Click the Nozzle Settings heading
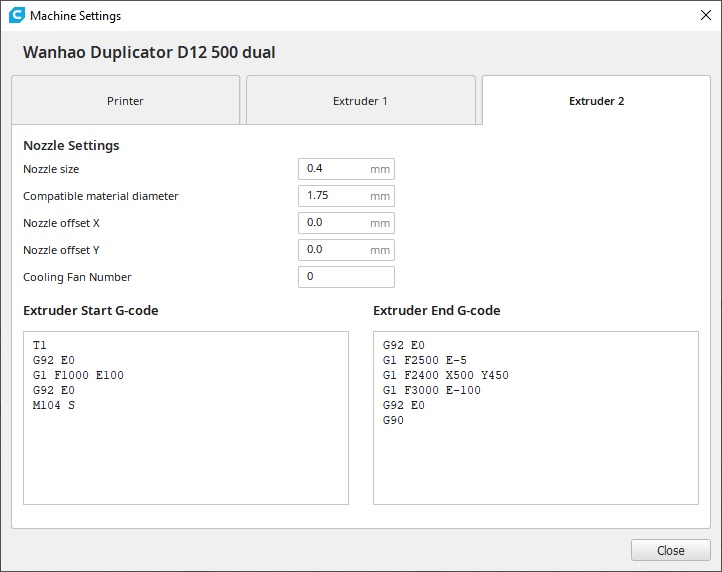Image resolution: width=722 pixels, height=572 pixels. 71,146
